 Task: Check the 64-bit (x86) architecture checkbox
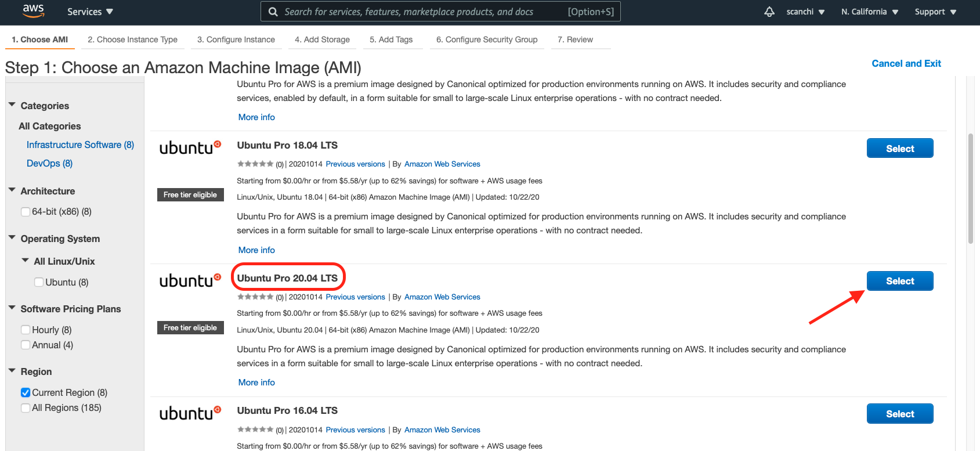pos(26,212)
